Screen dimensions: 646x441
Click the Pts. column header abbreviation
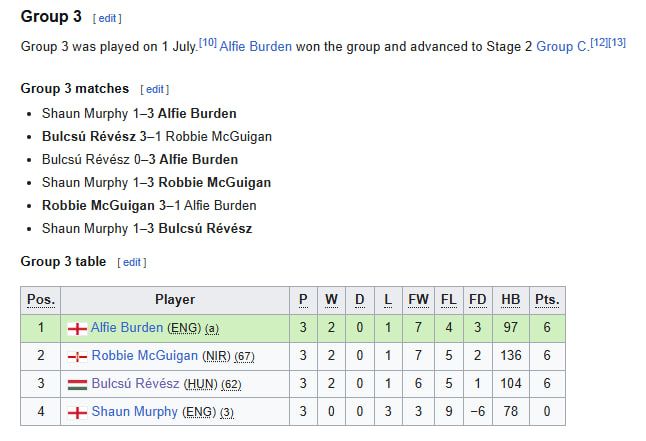(547, 300)
